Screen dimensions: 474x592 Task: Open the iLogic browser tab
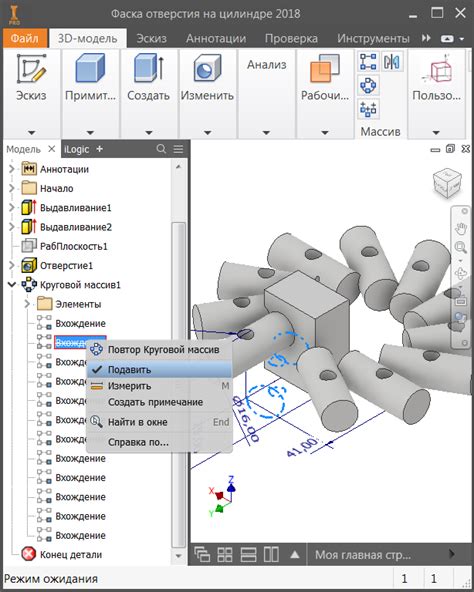pos(76,149)
